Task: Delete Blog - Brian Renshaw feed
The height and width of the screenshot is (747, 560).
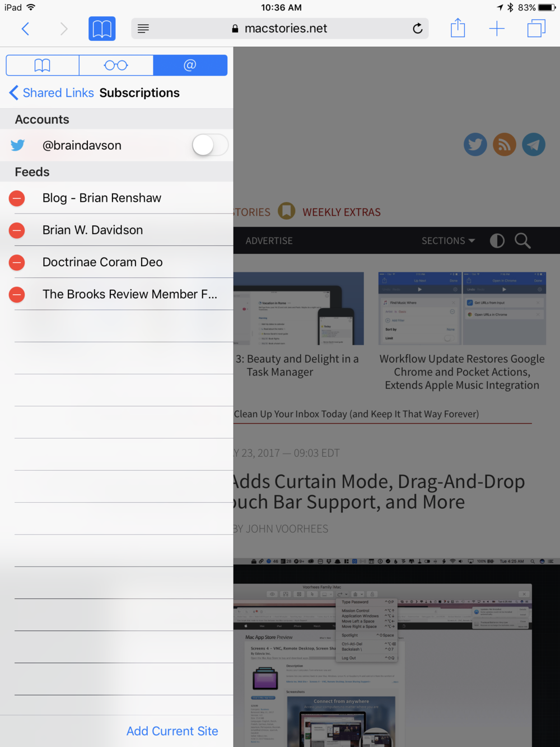Action: click(17, 198)
